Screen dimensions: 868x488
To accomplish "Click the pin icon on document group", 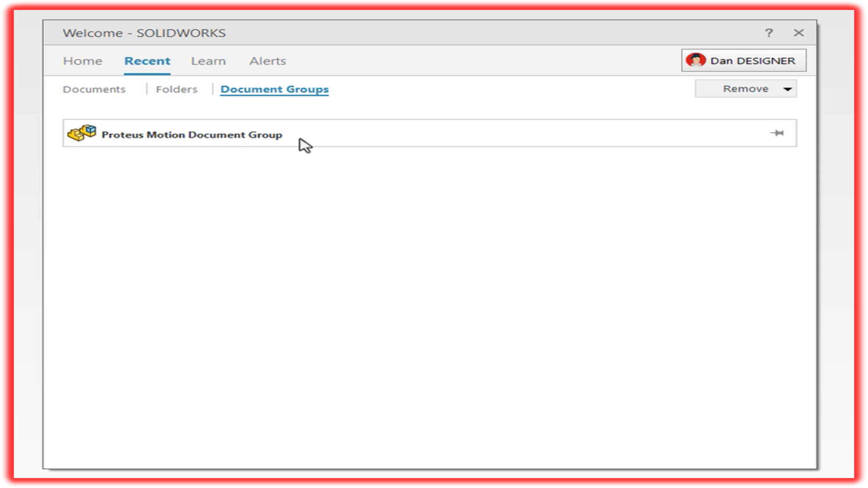I will pos(778,133).
